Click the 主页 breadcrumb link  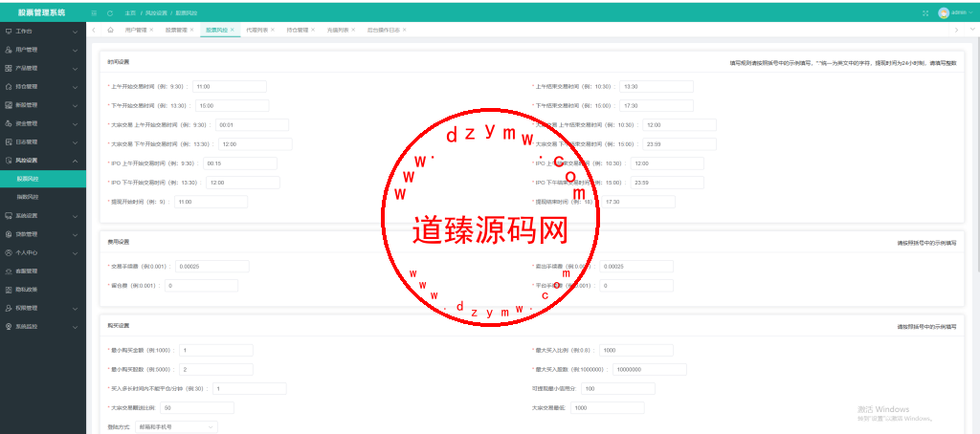coord(130,13)
